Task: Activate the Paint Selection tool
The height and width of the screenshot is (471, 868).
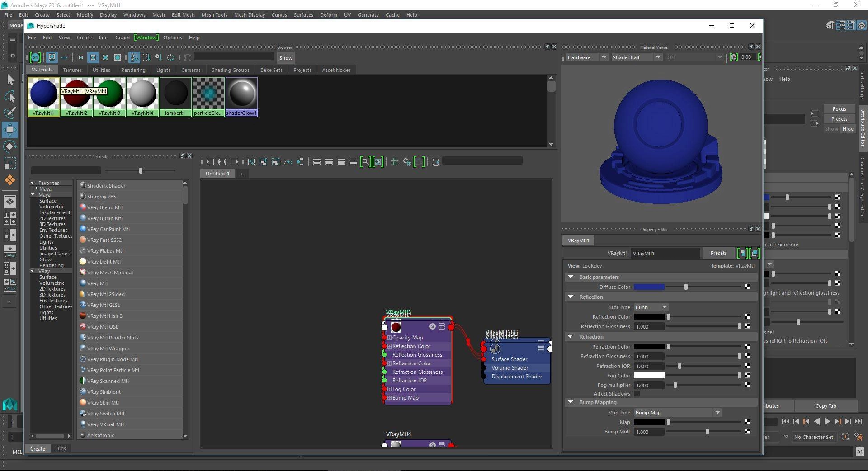Action: (10, 113)
